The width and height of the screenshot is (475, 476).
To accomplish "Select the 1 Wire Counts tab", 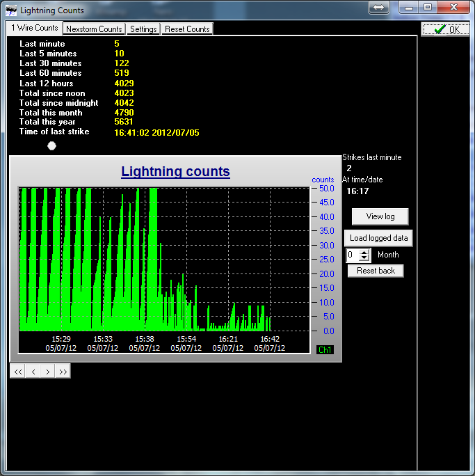I will tap(35, 28).
